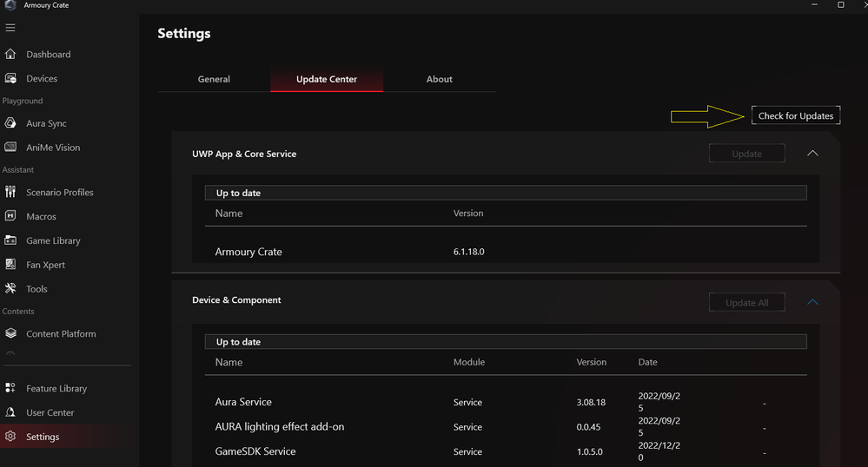Collapse the Device & Component section
868x467 pixels.
(x=812, y=302)
